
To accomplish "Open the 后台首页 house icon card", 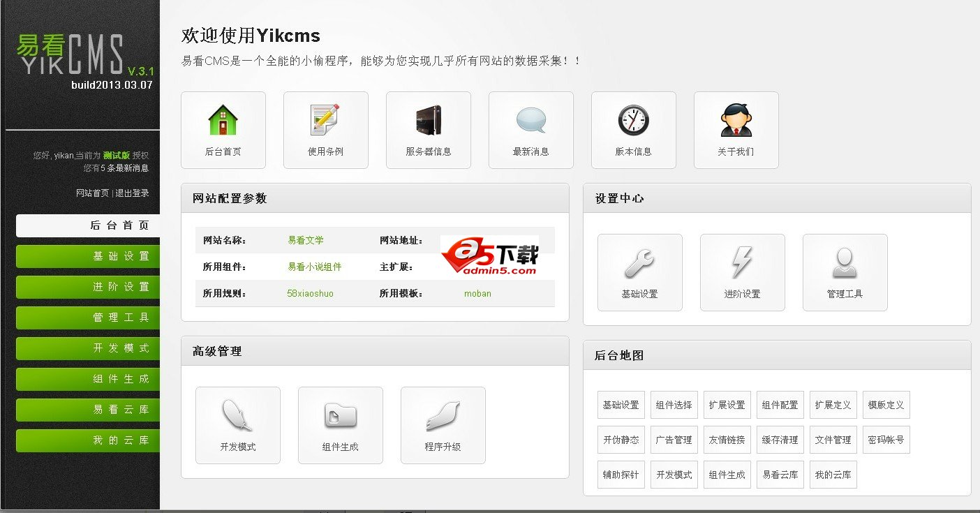I will point(223,130).
